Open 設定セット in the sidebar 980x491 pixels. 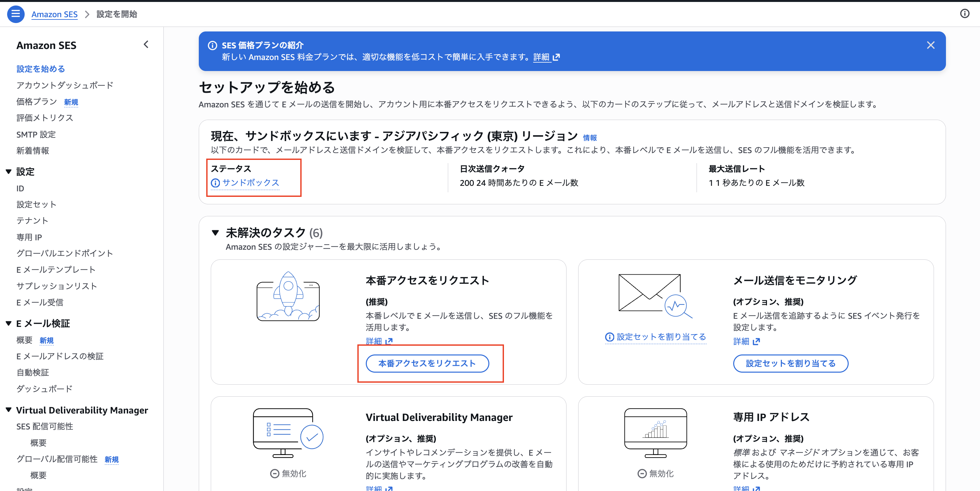tap(37, 205)
